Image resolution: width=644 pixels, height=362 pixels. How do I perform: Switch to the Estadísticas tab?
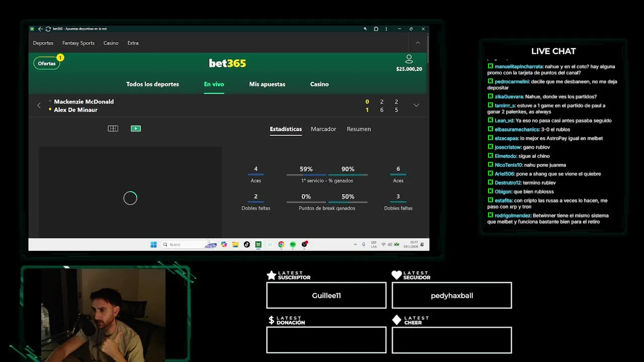pyautogui.click(x=286, y=129)
